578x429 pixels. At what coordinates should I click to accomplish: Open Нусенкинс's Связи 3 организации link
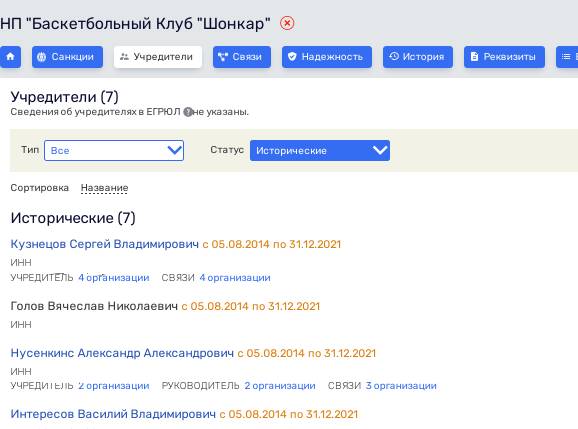[401, 386]
